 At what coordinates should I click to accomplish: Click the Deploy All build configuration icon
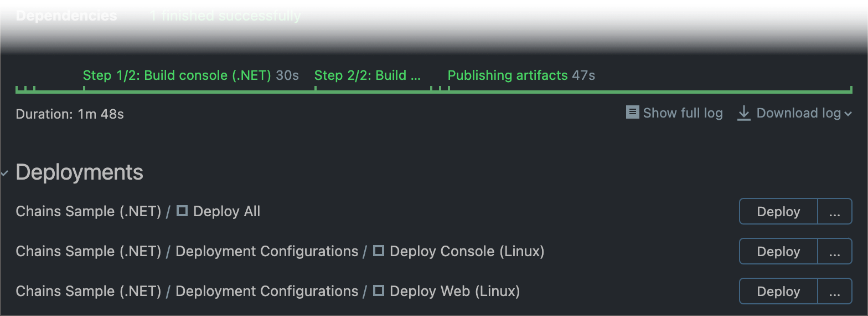pos(182,211)
